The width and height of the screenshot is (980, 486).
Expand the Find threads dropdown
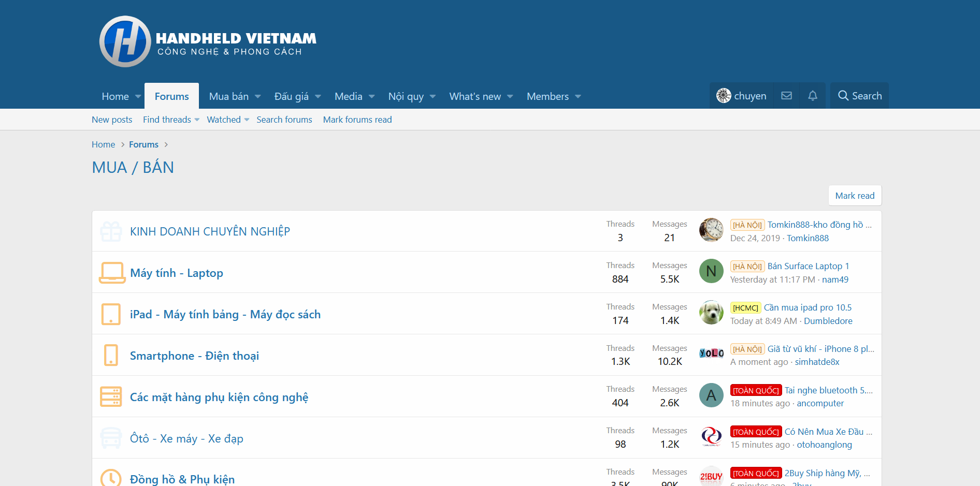point(197,120)
